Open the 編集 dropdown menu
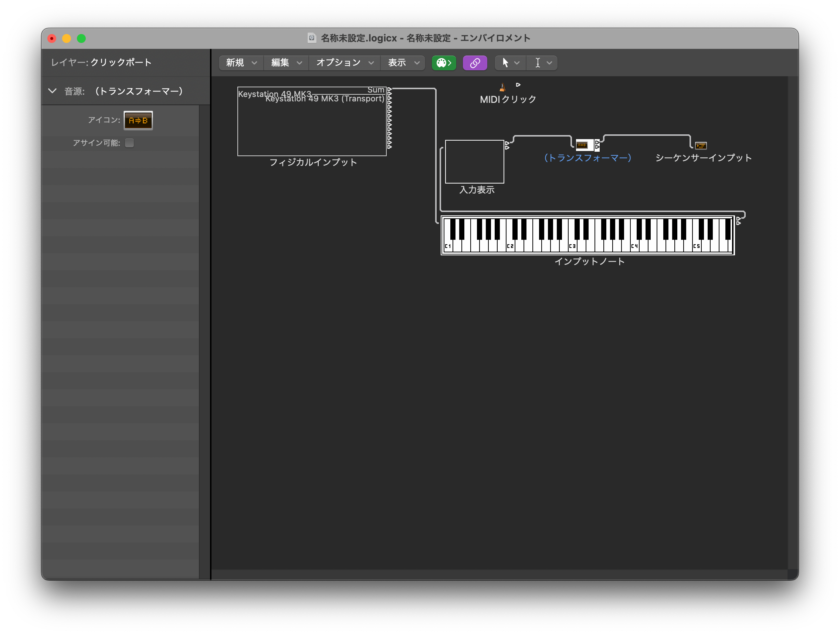Image resolution: width=840 pixels, height=635 pixels. pyautogui.click(x=286, y=63)
